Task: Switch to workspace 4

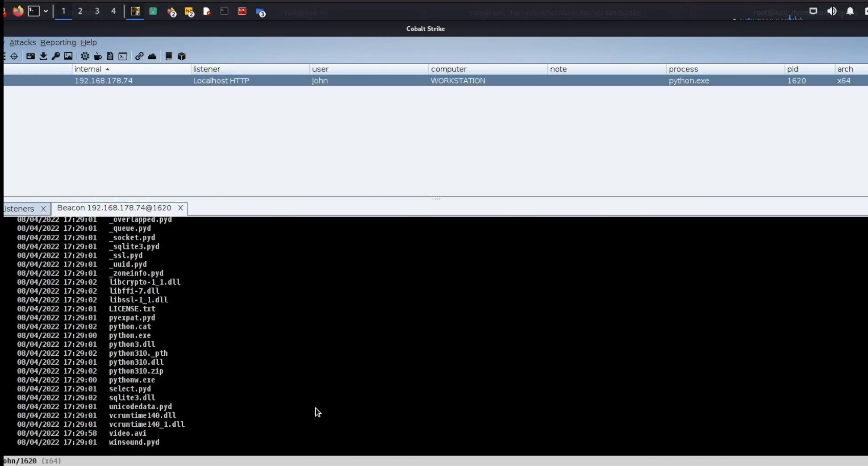Action: pyautogui.click(x=113, y=11)
